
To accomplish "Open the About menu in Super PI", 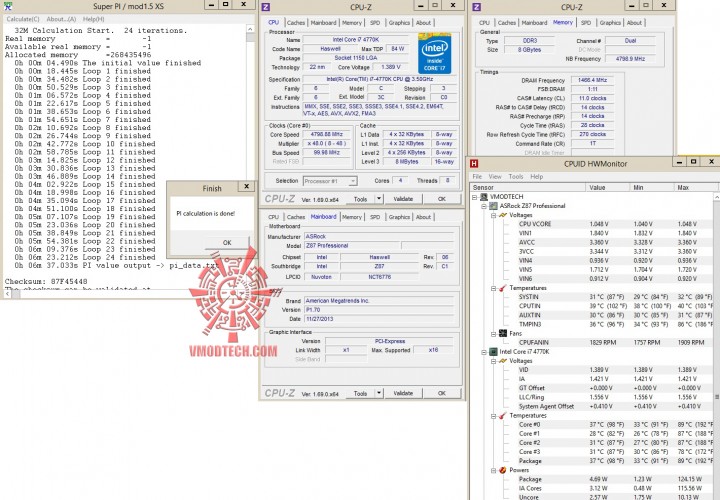I will point(61,19).
